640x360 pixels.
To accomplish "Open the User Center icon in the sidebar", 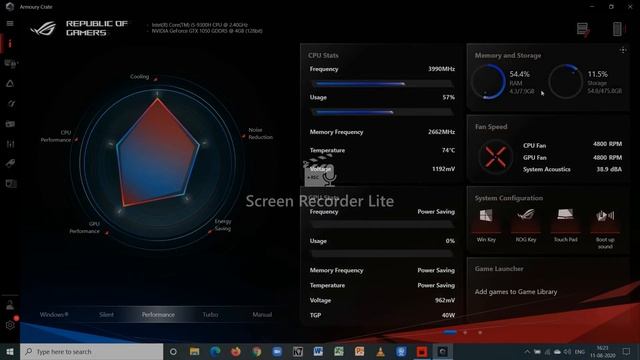I will [x=10, y=305].
